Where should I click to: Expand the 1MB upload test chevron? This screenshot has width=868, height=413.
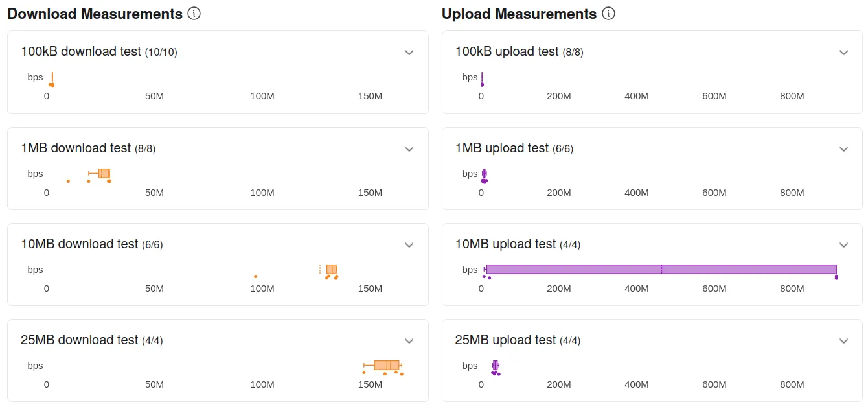[844, 149]
